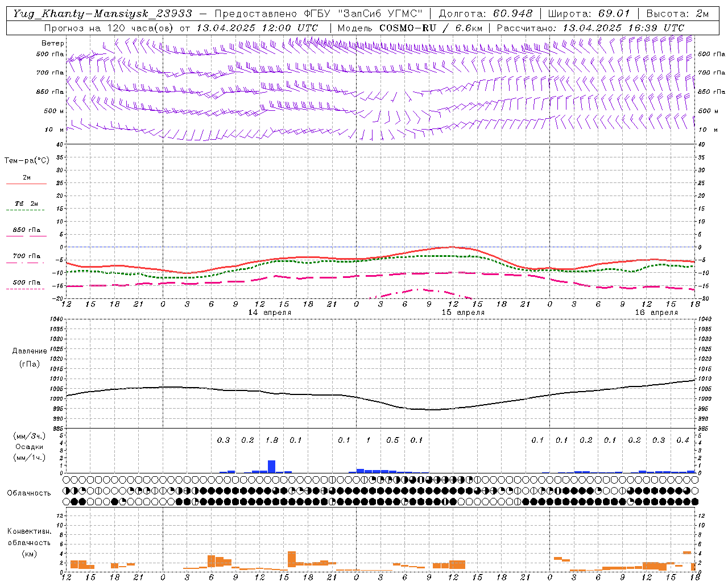Click the '16 апреля' date label
Screen dimensions: 728x582
pos(656,312)
